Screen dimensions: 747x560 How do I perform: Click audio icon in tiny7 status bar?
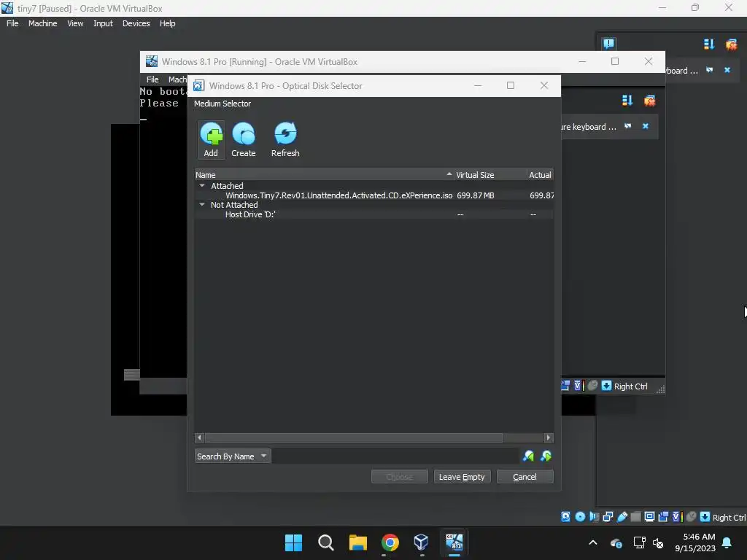(594, 517)
